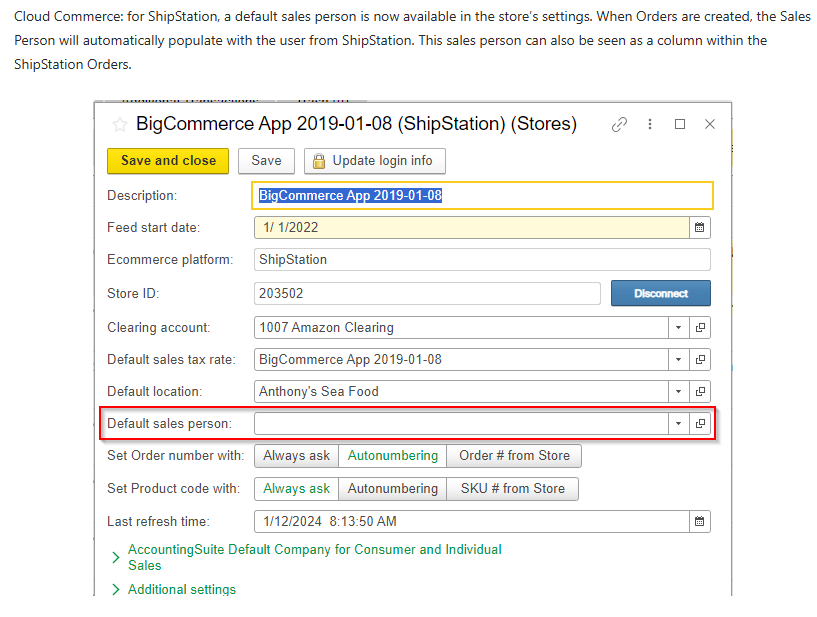
Task: Click the Feed start date field
Action: click(x=472, y=228)
